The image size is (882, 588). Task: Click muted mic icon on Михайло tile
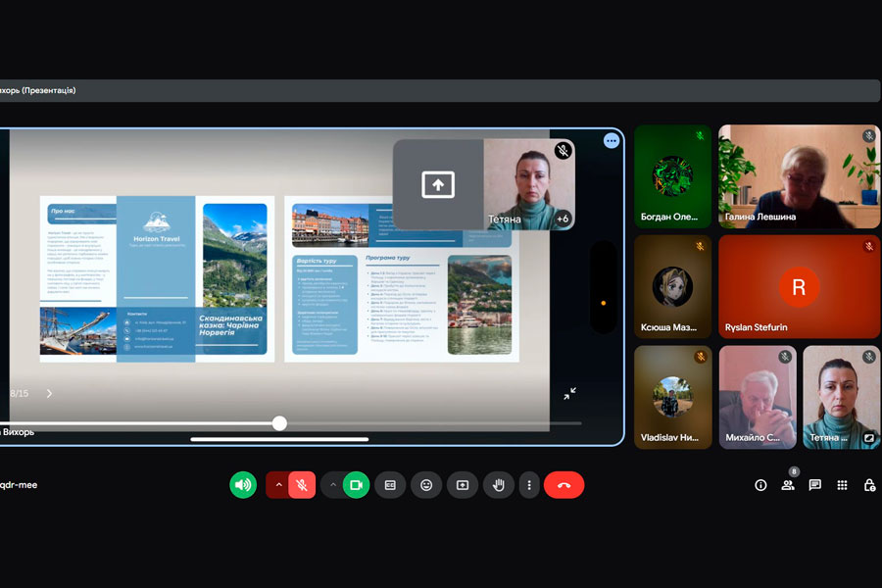(x=785, y=357)
